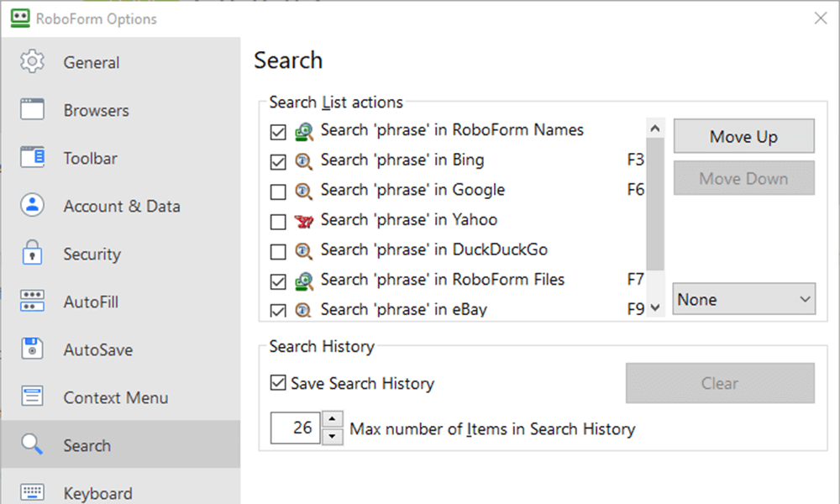Click the search list scrollbar thumb

[654, 204]
